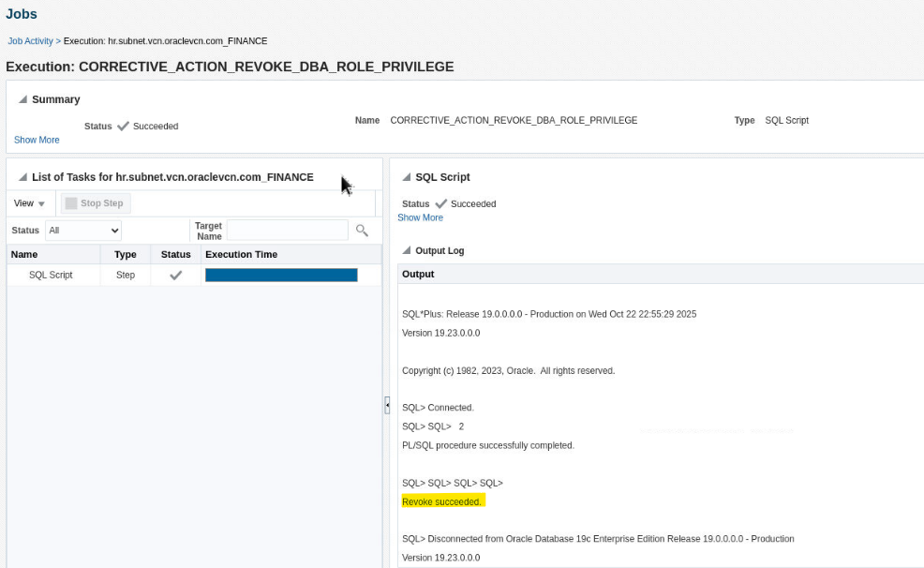Go to Job Activity breadcrumb link

coord(31,41)
